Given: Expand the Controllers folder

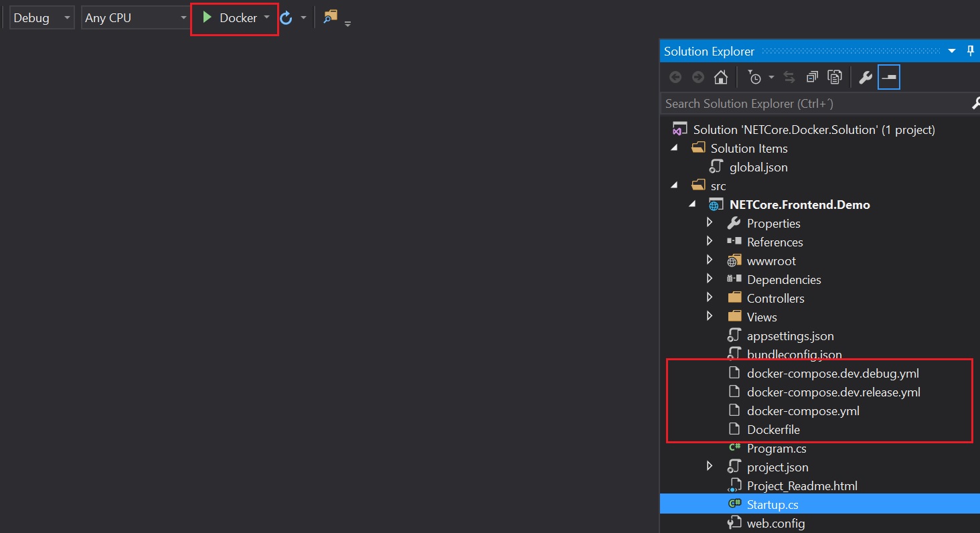Looking at the screenshot, I should pos(710,298).
